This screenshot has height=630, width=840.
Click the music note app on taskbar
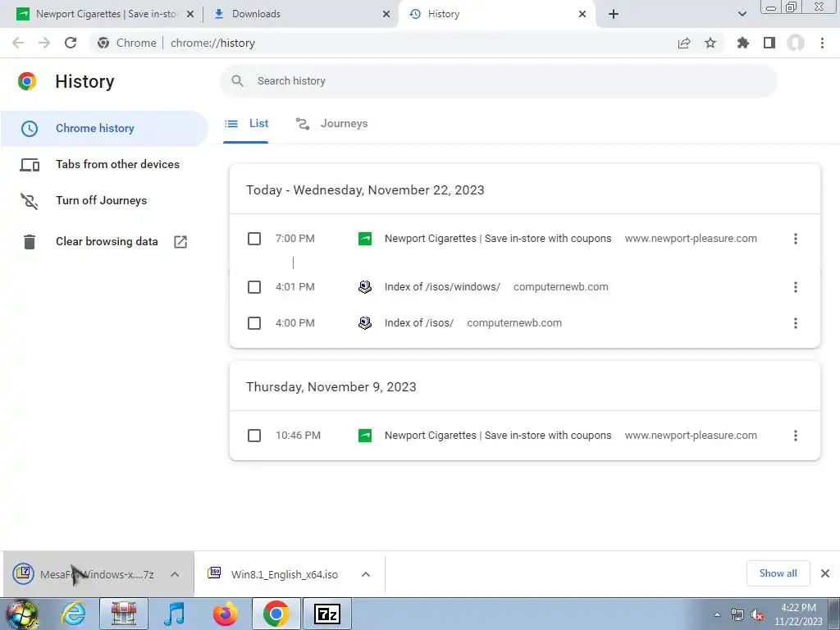[x=174, y=614]
